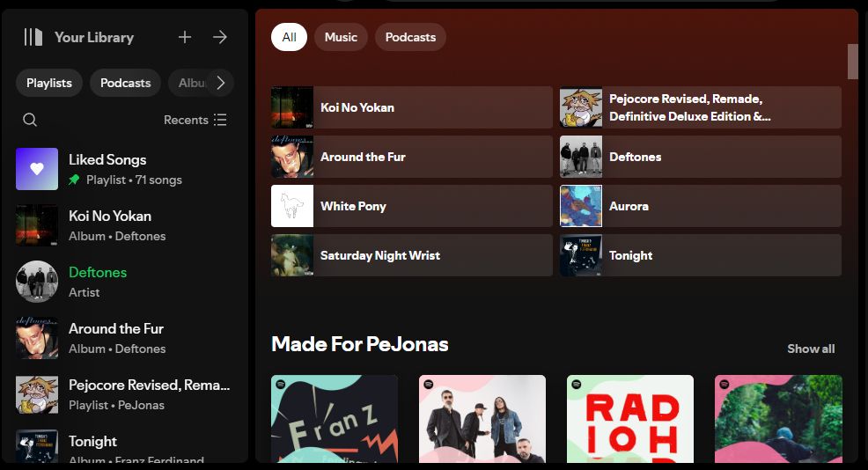Click the 'Album • Deftones' text under Koi No Yokan
The width and height of the screenshot is (868, 470).
click(117, 237)
